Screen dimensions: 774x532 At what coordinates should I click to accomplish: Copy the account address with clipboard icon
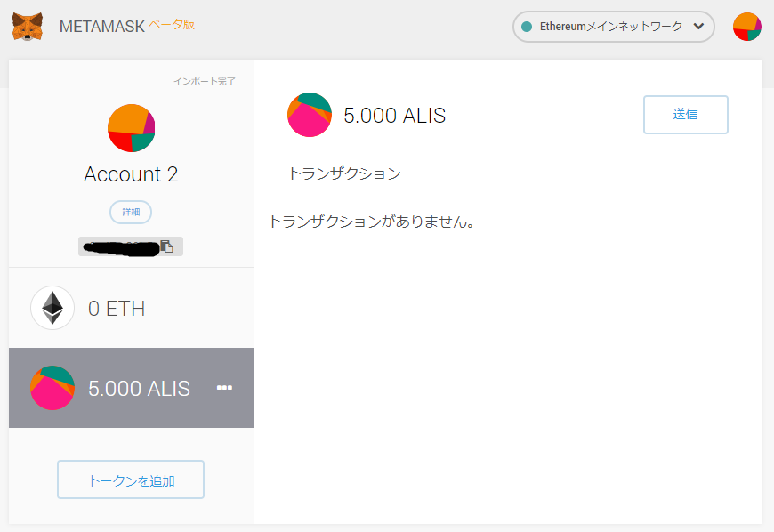coord(166,246)
